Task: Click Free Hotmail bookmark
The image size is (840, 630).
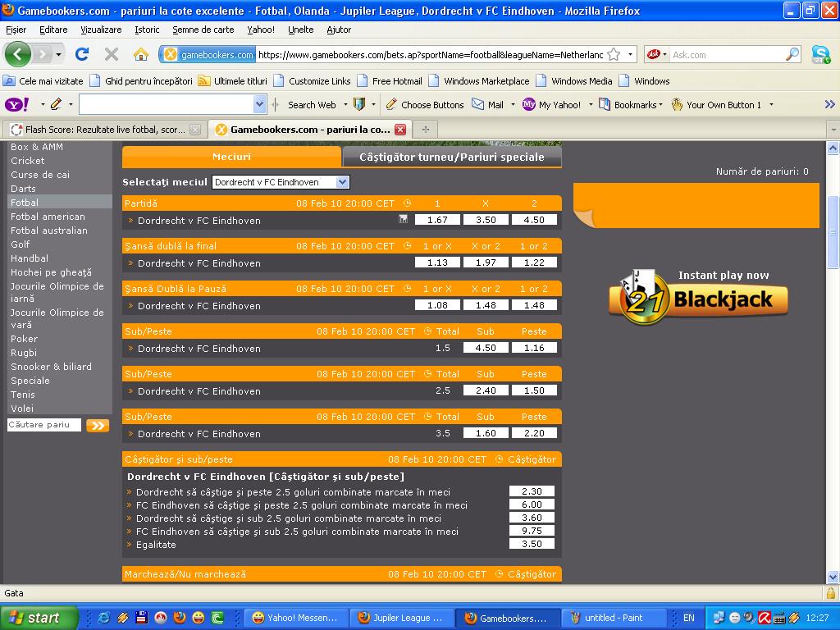Action: (x=390, y=81)
